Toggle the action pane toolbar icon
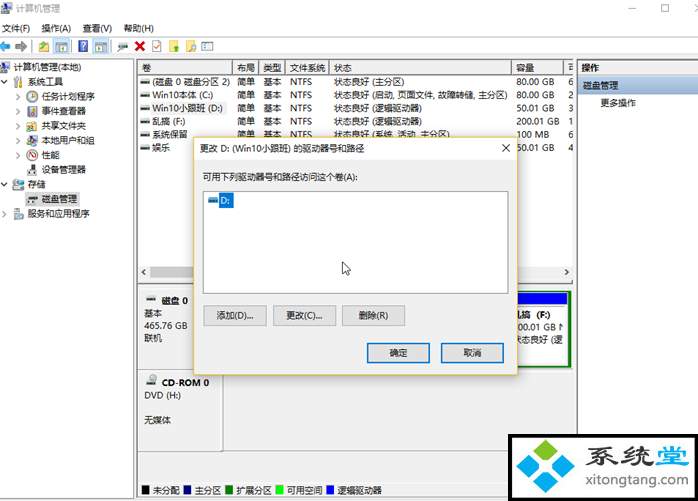Image resolution: width=698 pixels, height=501 pixels. (101, 46)
